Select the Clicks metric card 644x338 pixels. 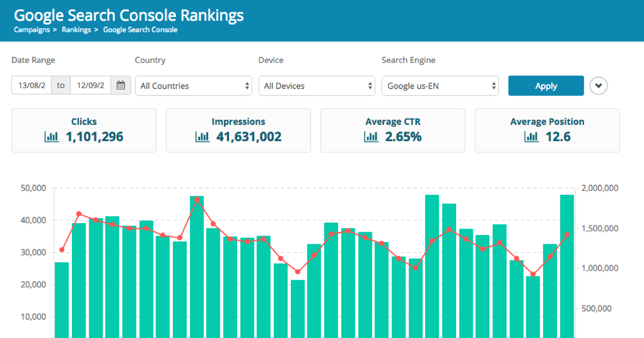tap(84, 130)
